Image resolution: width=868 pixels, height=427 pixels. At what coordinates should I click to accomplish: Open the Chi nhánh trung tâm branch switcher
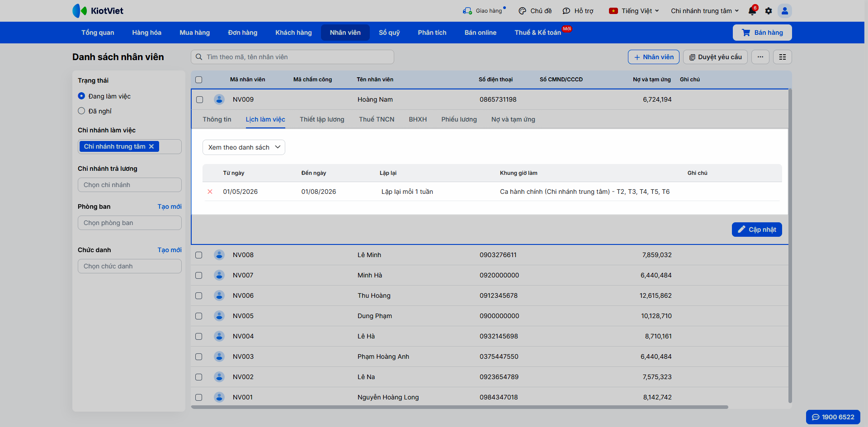tap(705, 11)
